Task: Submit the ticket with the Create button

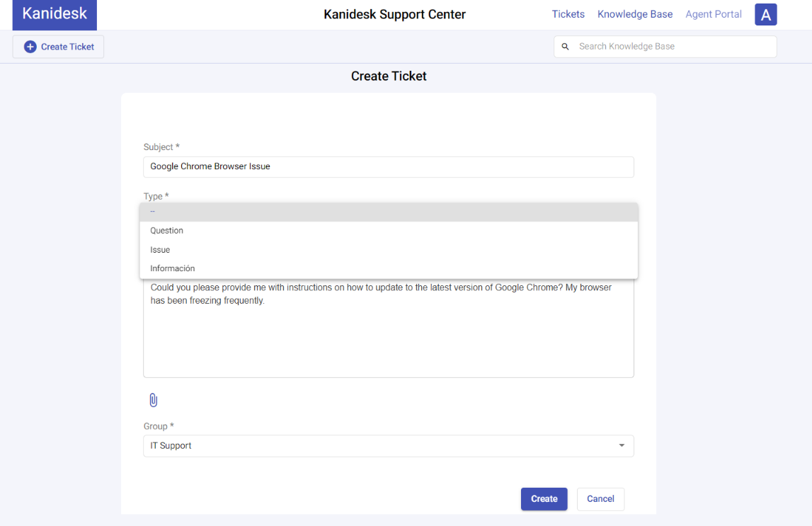Action: tap(544, 498)
